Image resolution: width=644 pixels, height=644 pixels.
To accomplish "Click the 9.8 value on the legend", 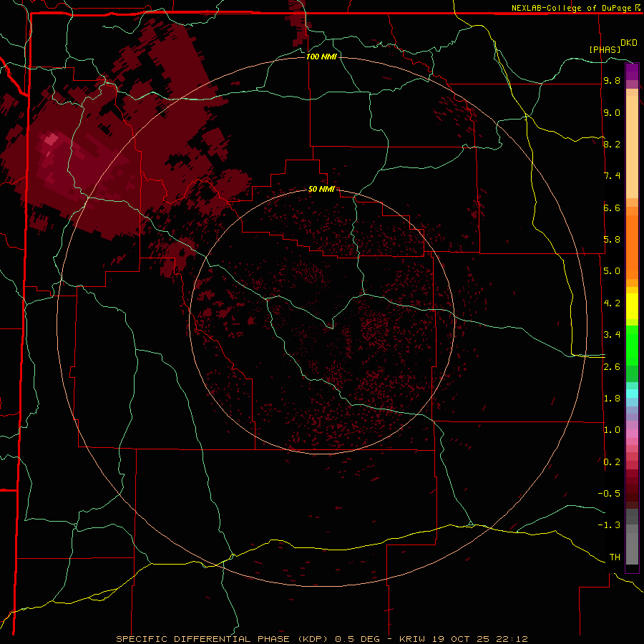I will click(612, 80).
